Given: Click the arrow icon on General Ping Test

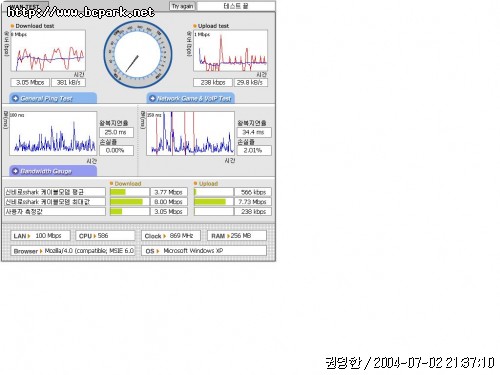Looking at the screenshot, I should point(15,98).
